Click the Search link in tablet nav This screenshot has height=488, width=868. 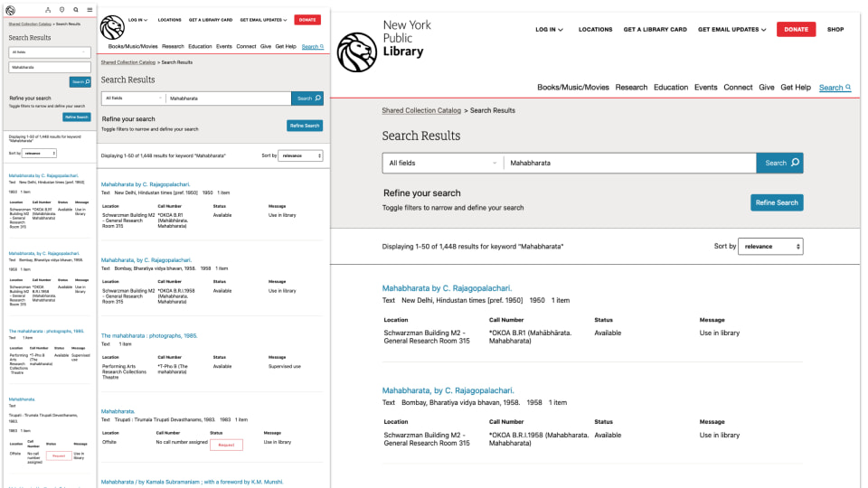pyautogui.click(x=312, y=46)
